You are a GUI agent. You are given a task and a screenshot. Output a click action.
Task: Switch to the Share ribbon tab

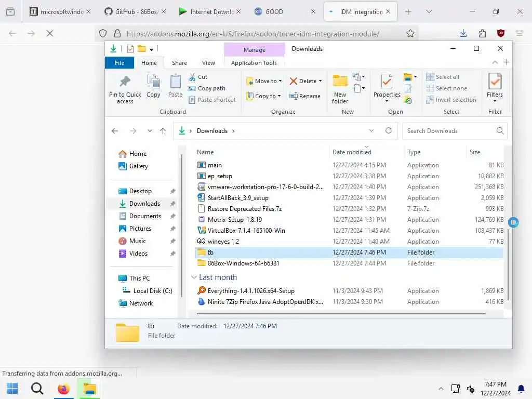pos(179,63)
